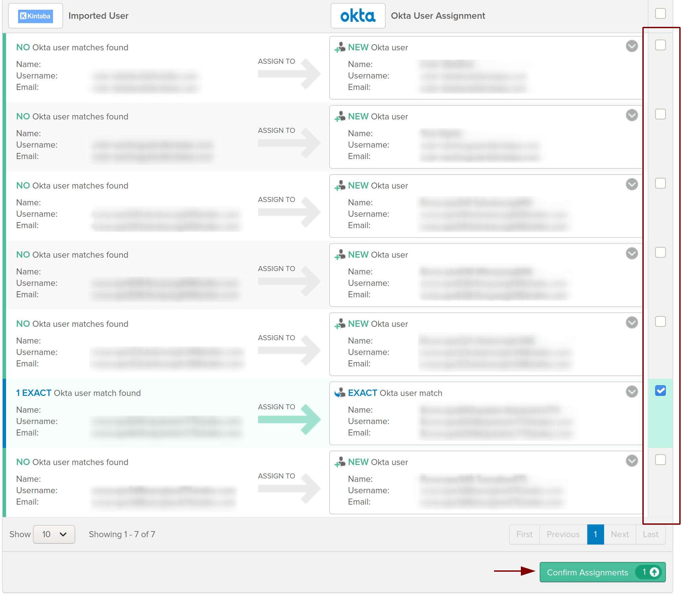Expand the first row's assignment options chevron
The image size is (686, 616).
point(632,46)
